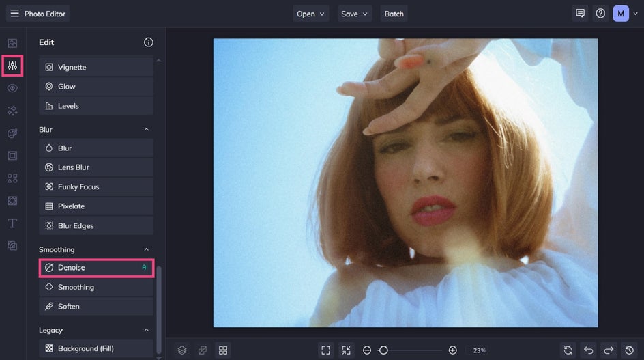Click the Undo arrow icon
This screenshot has width=644, height=360.
tap(589, 350)
